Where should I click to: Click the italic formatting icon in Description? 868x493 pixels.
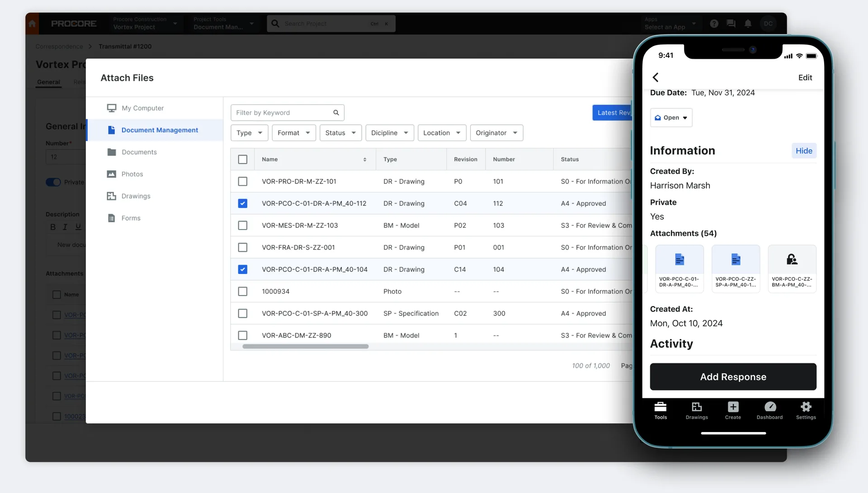[x=65, y=227]
